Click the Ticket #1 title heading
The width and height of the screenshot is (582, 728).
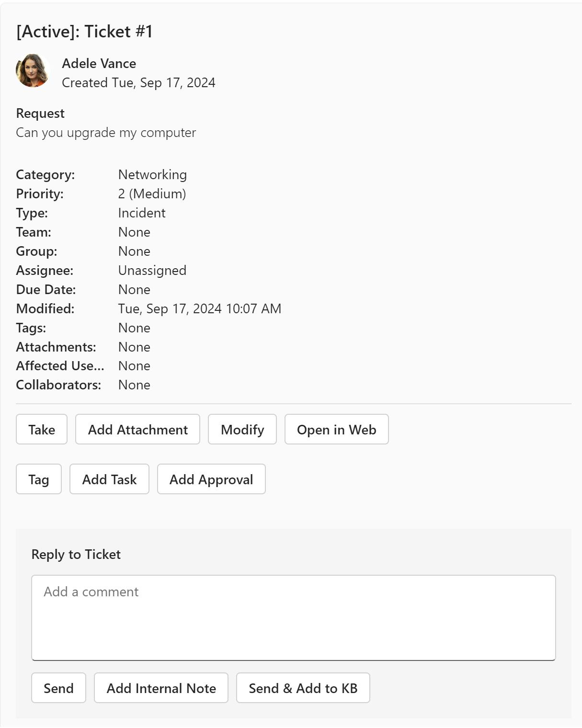(84, 32)
